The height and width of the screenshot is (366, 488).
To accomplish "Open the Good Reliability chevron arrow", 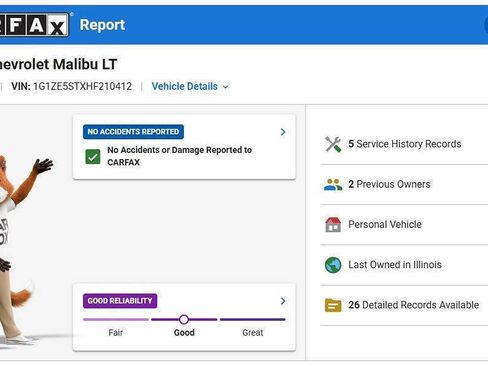I will pyautogui.click(x=283, y=301).
